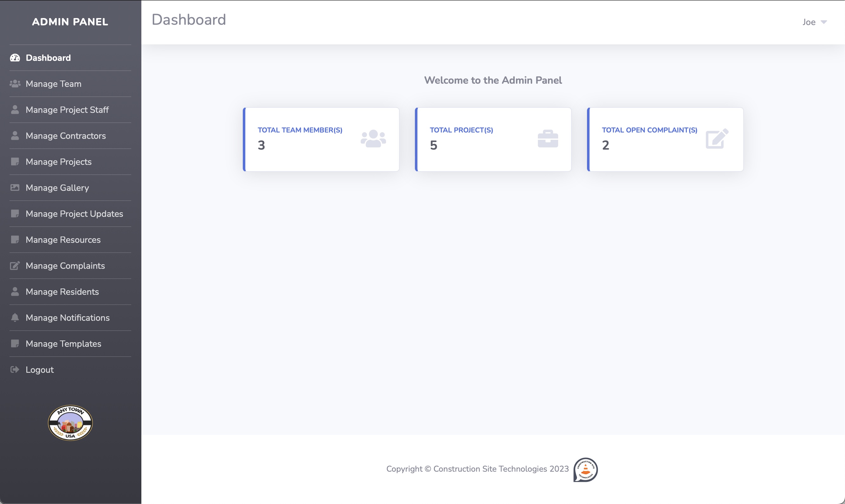Click the Total Open Complaint(s) label
Viewport: 845px width, 504px height.
649,130
